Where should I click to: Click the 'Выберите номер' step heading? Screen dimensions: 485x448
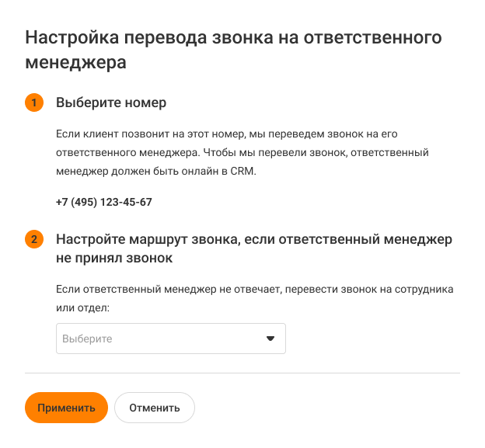coord(111,102)
